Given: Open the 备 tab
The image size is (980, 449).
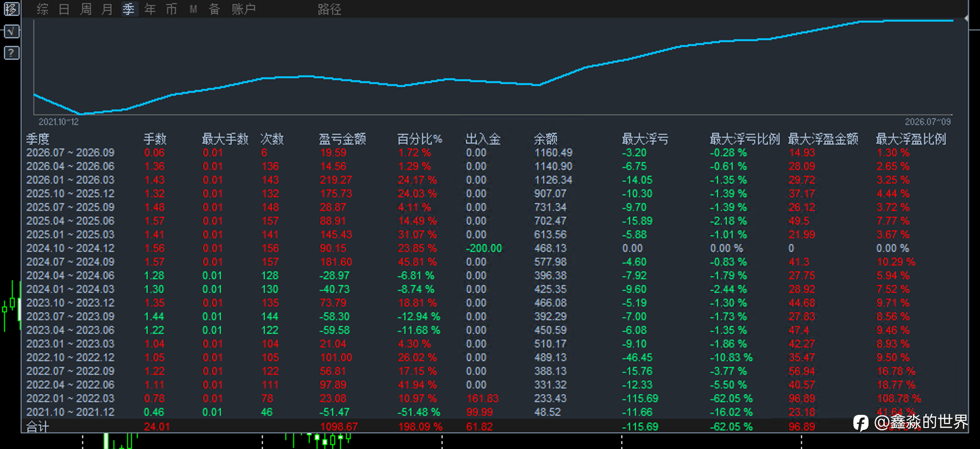Looking at the screenshot, I should [214, 9].
